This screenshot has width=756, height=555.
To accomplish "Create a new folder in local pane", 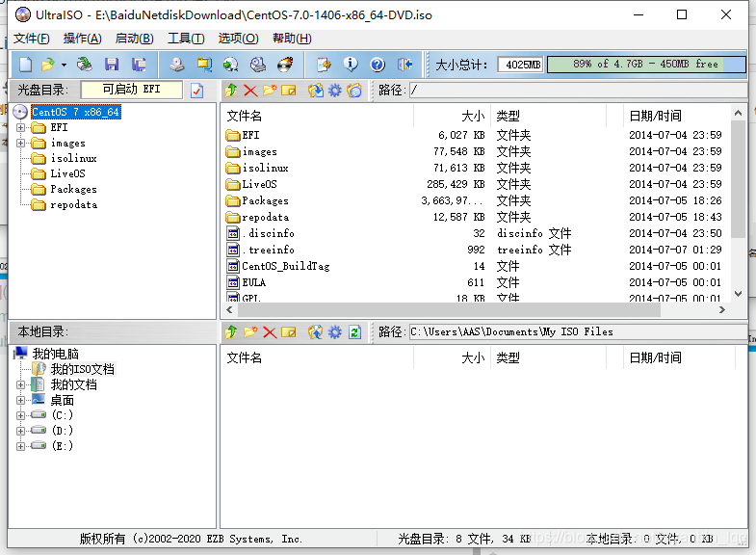I will pyautogui.click(x=250, y=332).
